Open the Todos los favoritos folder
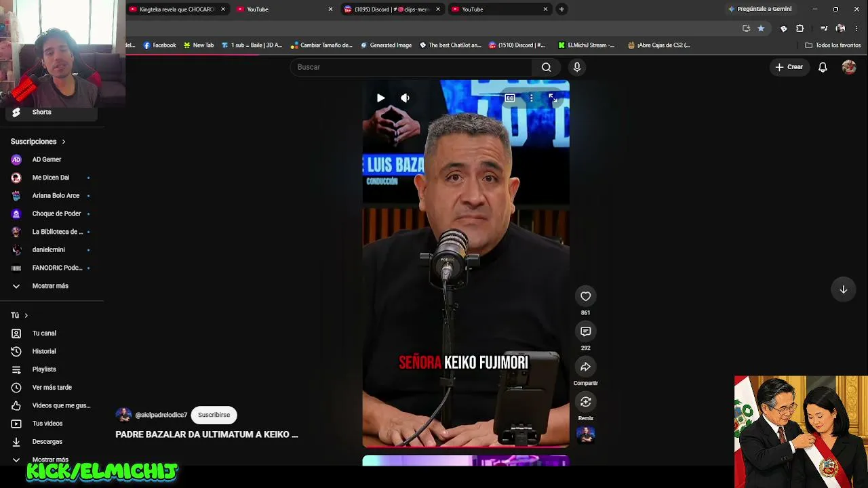 tap(833, 45)
